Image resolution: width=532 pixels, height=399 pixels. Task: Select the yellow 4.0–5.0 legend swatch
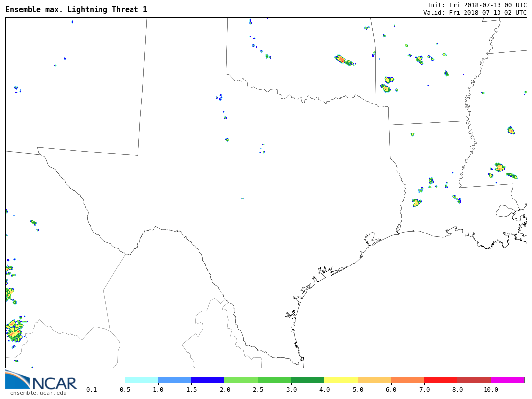[341, 380]
